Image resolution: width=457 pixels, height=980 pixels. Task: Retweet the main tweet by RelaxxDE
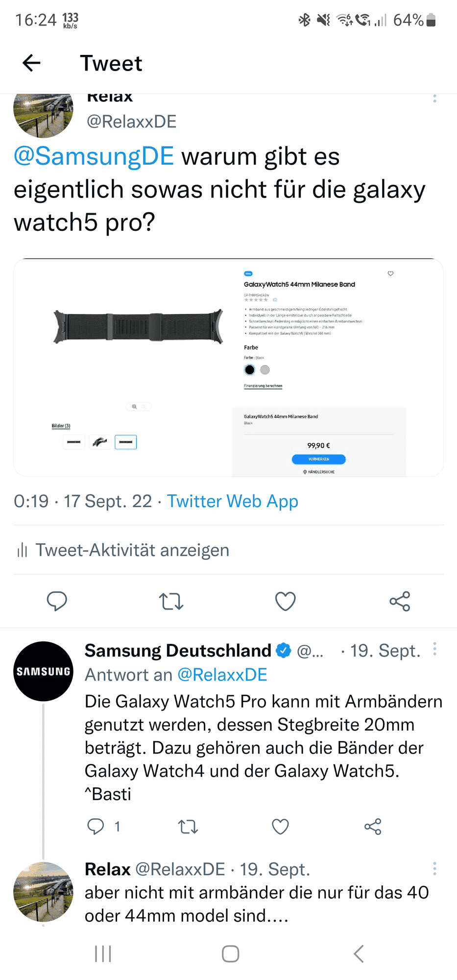click(171, 601)
